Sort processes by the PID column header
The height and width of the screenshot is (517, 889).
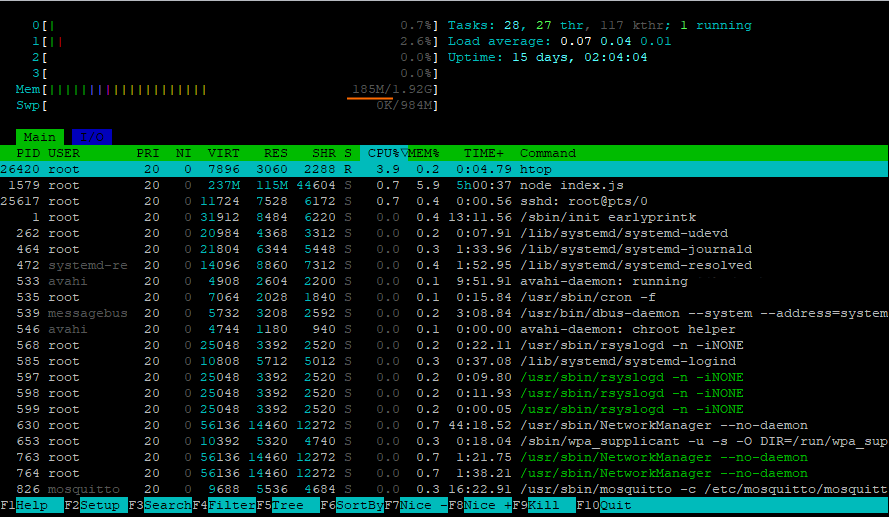28,153
